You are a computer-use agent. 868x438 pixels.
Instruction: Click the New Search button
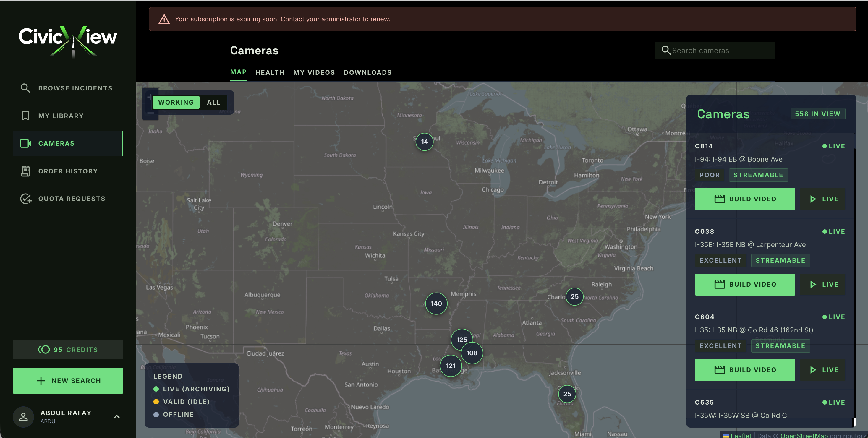(68, 380)
